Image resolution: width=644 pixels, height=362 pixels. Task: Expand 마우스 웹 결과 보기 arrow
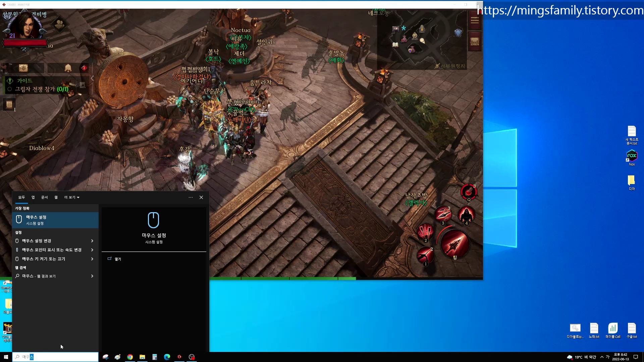(x=92, y=276)
